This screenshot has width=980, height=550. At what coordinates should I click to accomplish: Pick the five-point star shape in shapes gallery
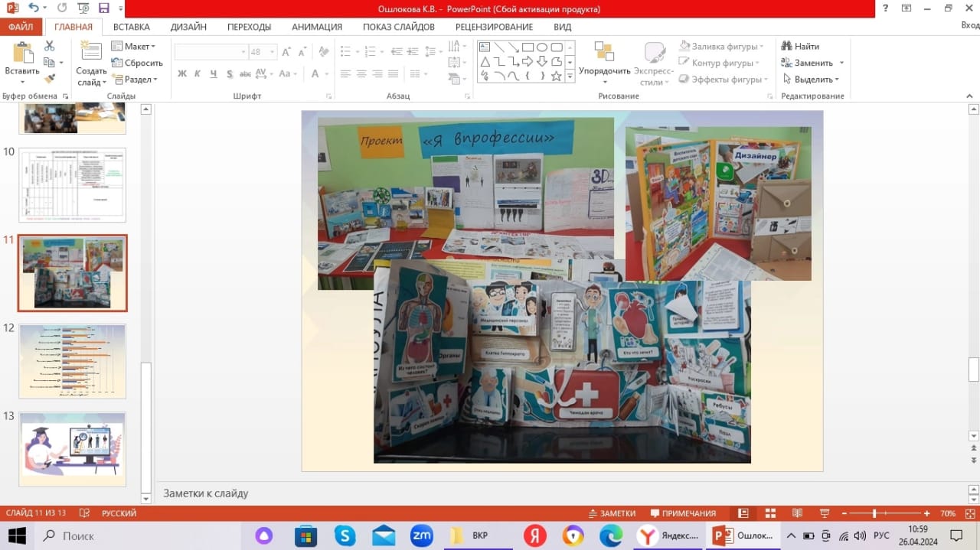pyautogui.click(x=557, y=76)
